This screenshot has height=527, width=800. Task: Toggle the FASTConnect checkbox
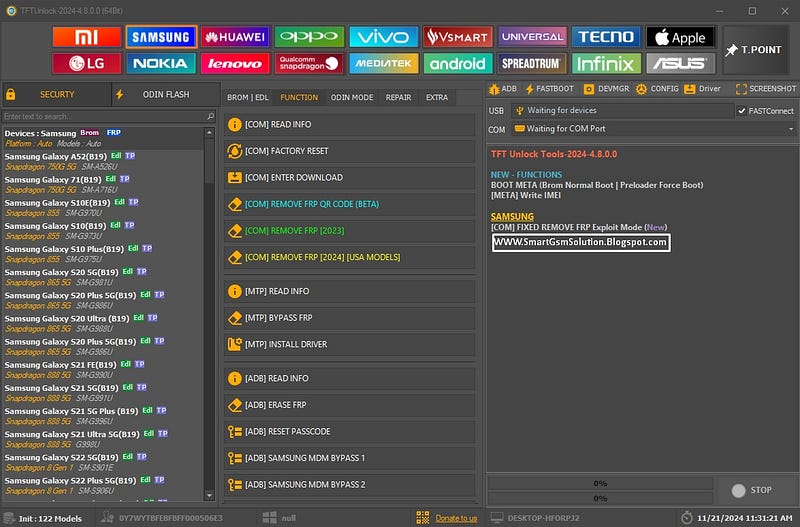741,111
